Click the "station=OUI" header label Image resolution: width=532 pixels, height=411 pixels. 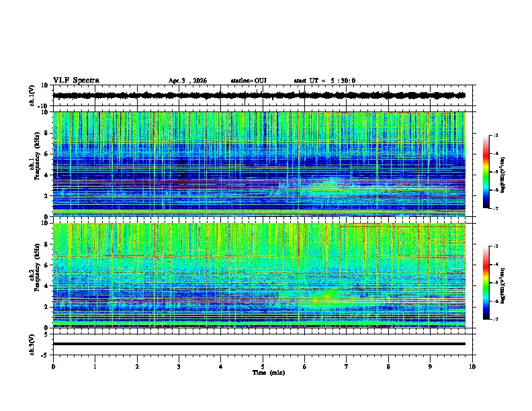tap(249, 81)
